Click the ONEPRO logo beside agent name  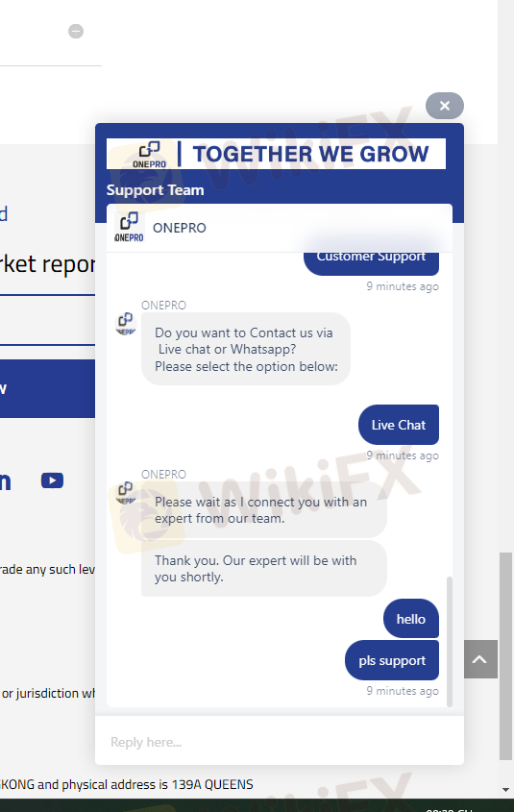[129, 228]
